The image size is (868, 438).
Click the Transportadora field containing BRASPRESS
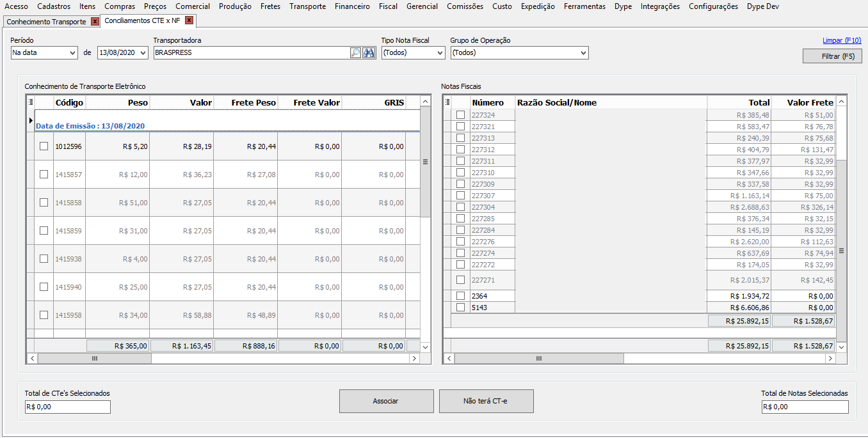252,53
